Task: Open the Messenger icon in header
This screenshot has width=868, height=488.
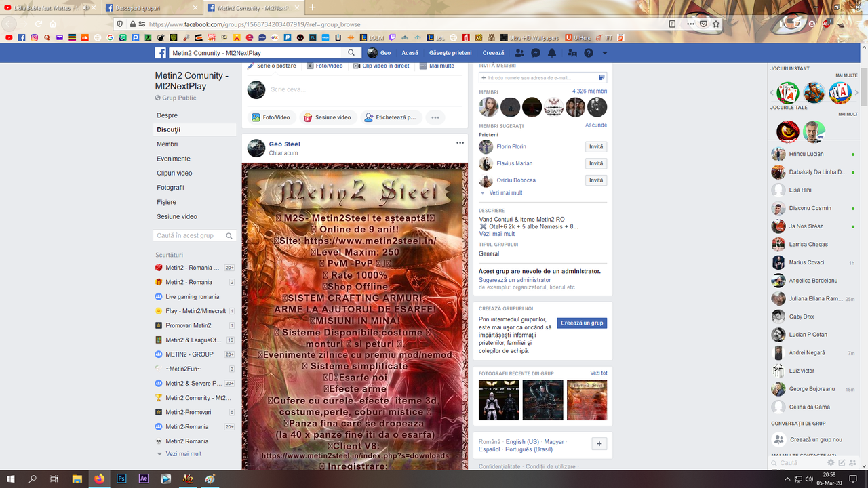Action: click(536, 53)
